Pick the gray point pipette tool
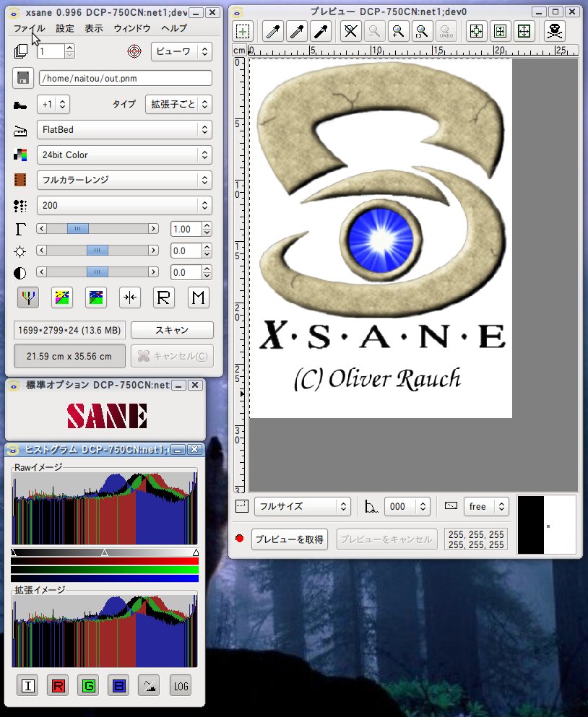 click(298, 32)
